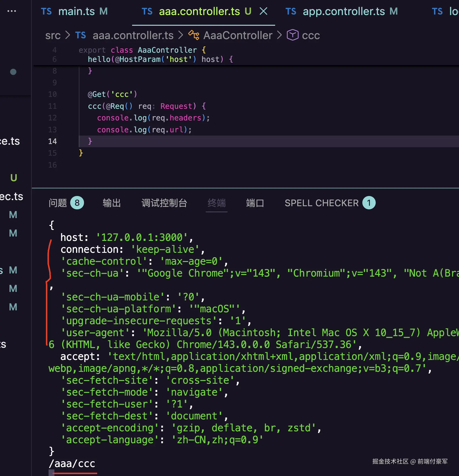This screenshot has height=476, width=459.
Task: Click the console.log(req.url) line
Action: pos(144,130)
